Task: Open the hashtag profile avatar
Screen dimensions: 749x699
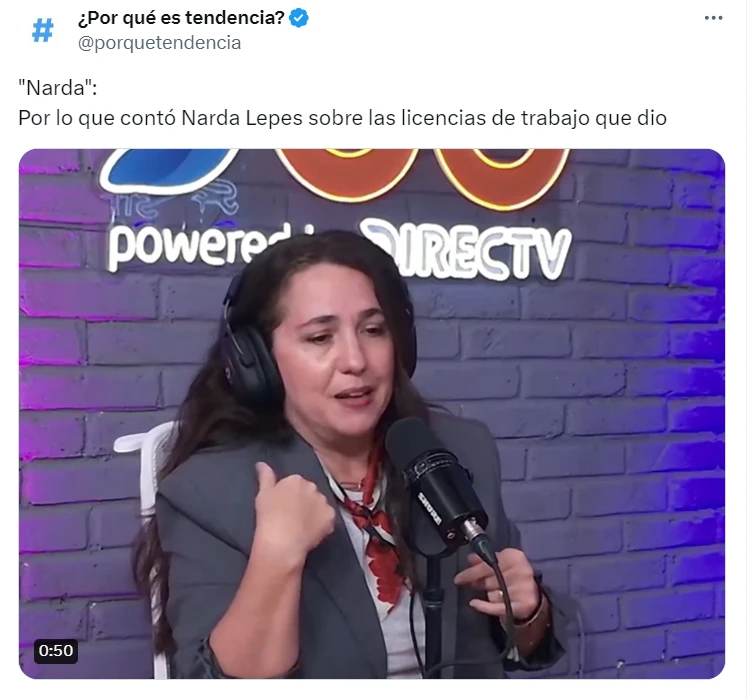Action: 43,31
